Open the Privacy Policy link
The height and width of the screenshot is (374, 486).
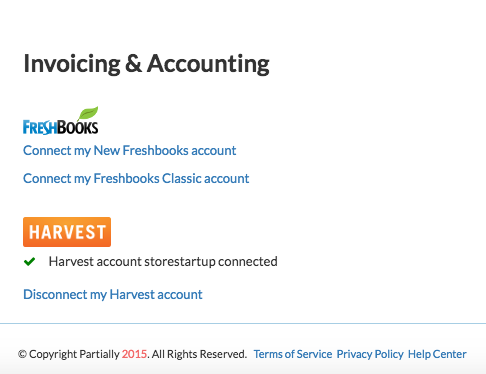point(370,354)
